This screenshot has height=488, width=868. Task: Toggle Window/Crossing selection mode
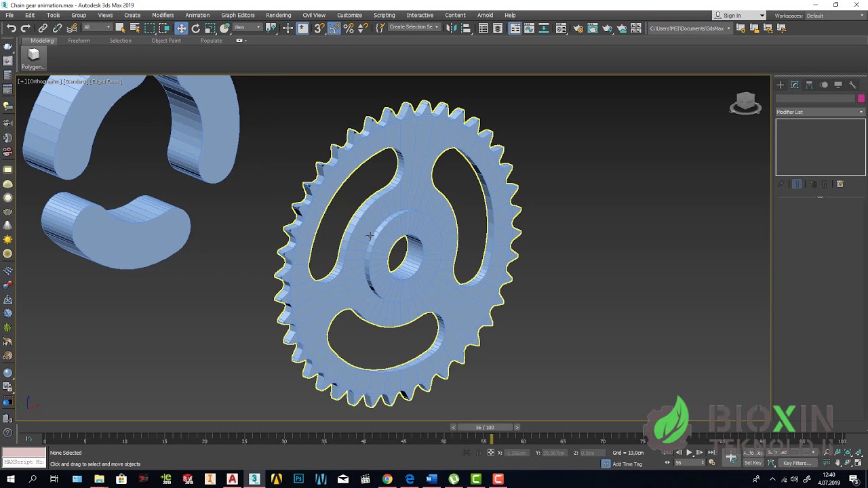[164, 28]
